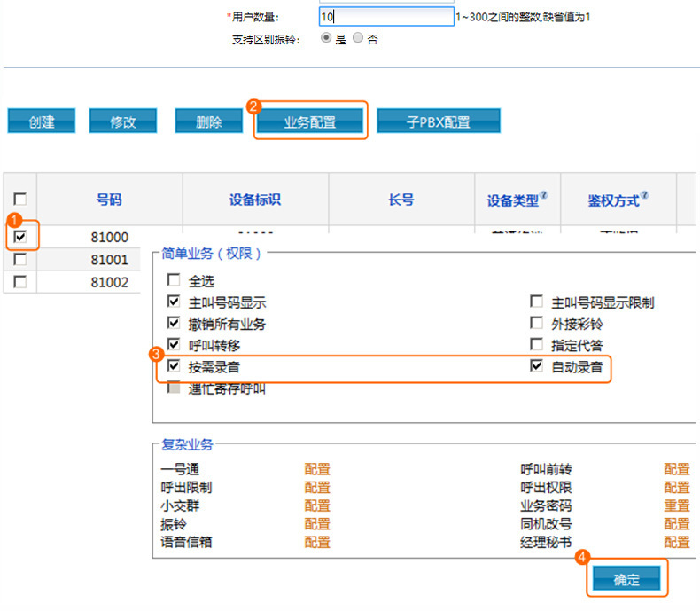
Task: Confirm with the 确定 button
Action: 626,578
